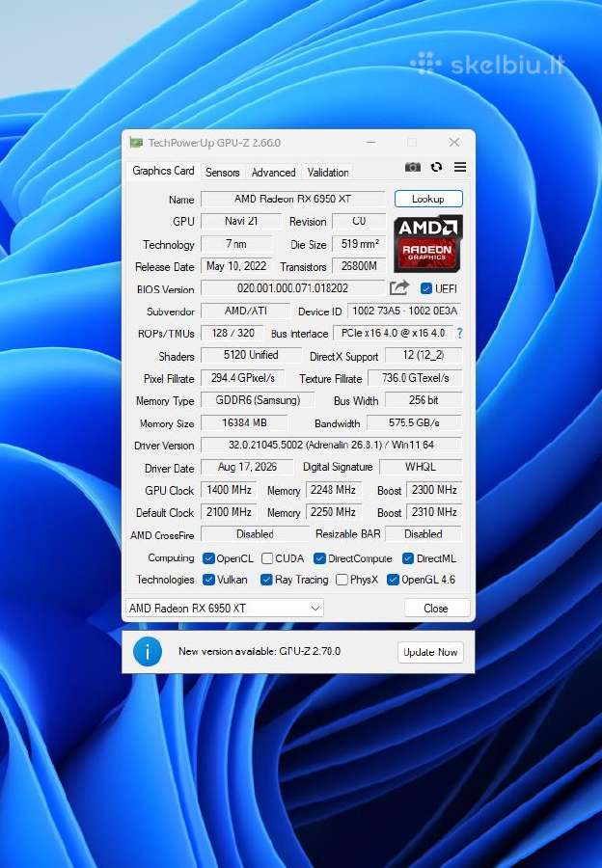Select the Graphics Card tab
This screenshot has width=602, height=868.
pos(163,171)
